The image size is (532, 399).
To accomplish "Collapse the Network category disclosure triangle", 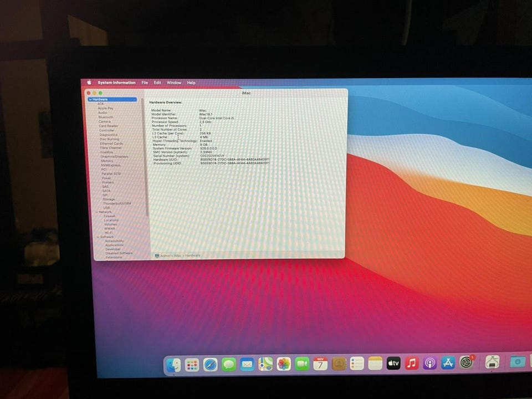I will pyautogui.click(x=96, y=212).
